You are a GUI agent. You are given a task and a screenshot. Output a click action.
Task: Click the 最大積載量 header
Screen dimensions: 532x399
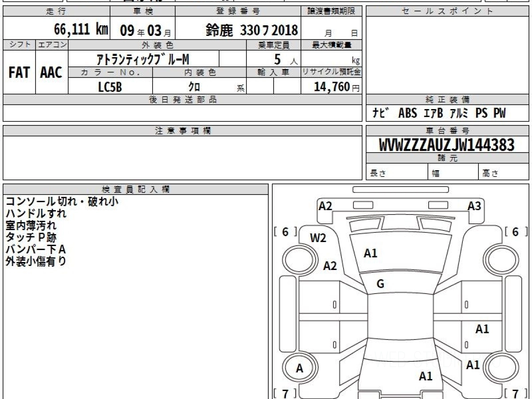tap(332, 45)
